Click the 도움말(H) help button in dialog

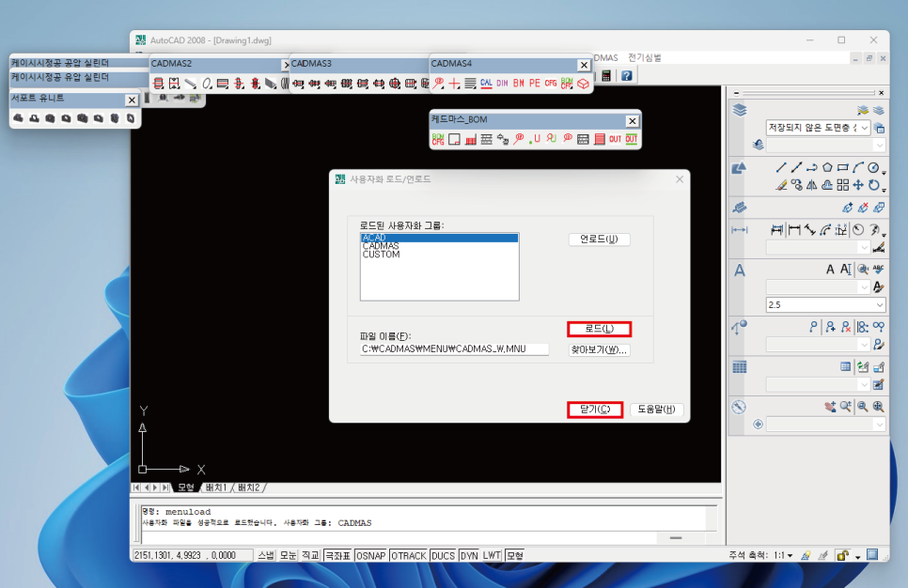pyautogui.click(x=656, y=410)
